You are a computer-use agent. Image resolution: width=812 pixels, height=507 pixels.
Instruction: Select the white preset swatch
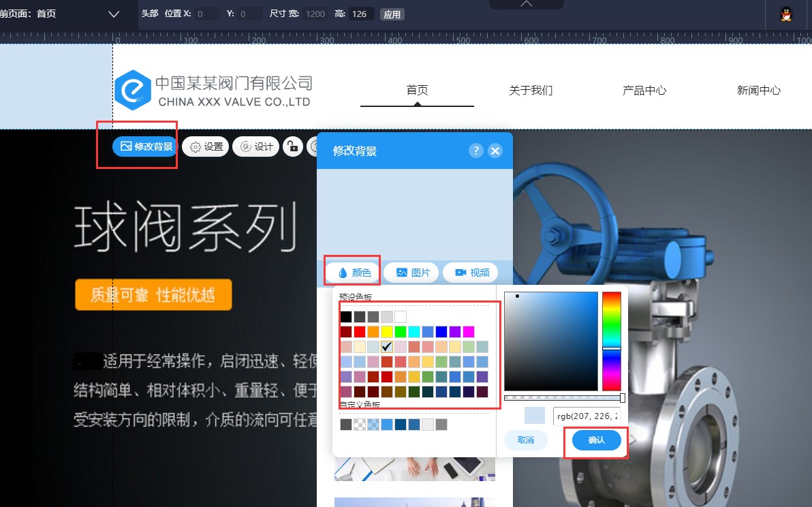401,316
